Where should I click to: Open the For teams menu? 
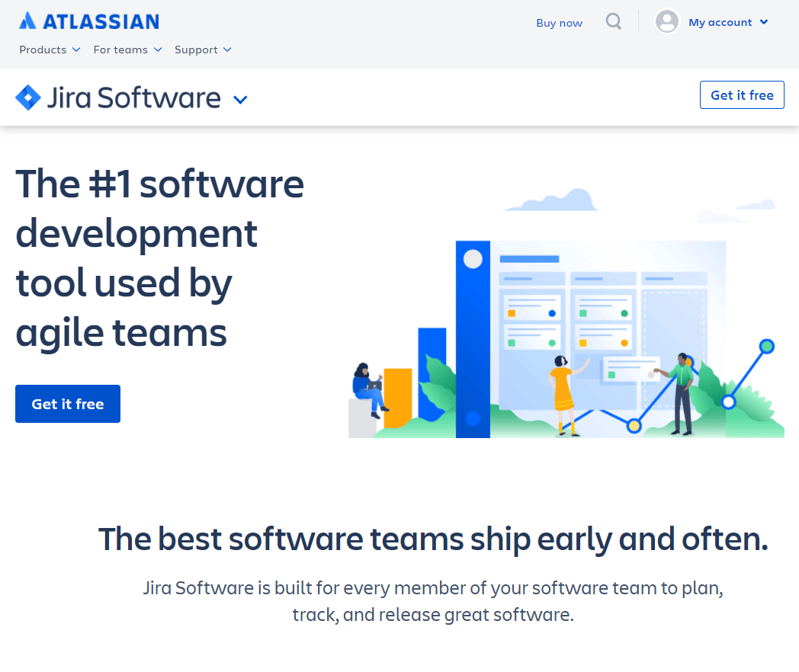(x=128, y=50)
